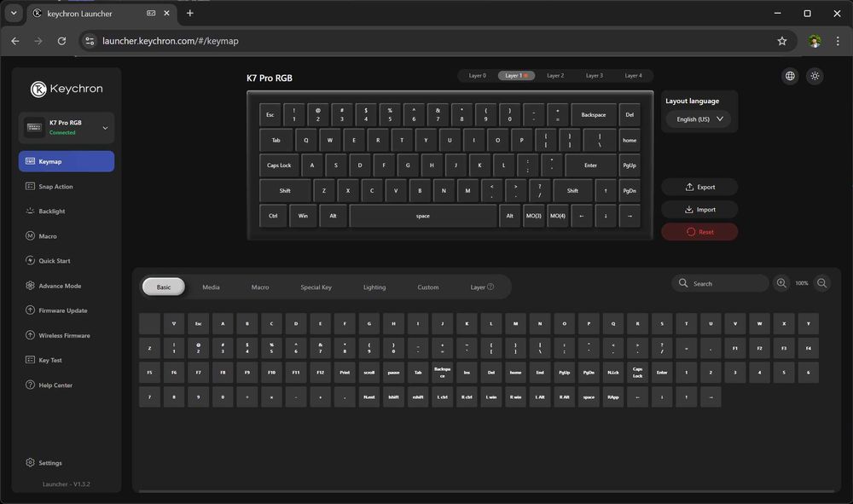Click the red Reset button
Viewport: 853px width, 504px height.
tap(699, 232)
